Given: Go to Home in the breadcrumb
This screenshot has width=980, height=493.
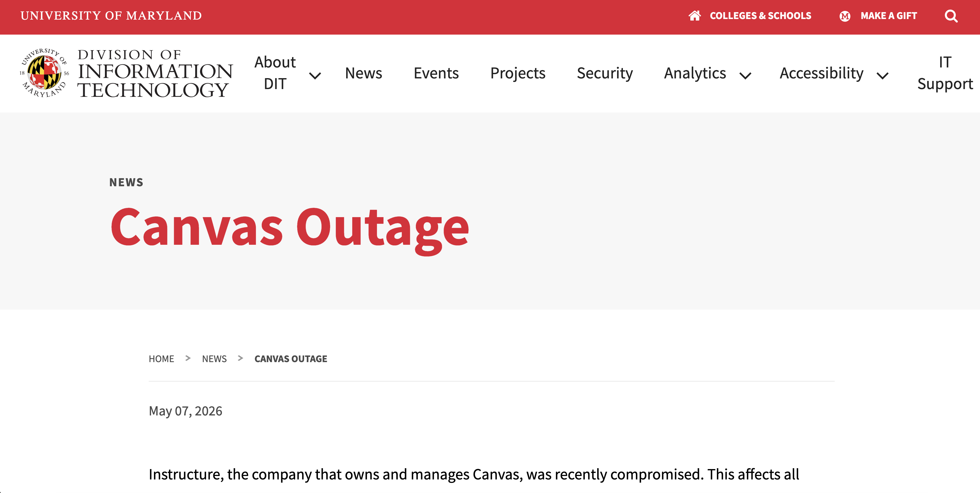Looking at the screenshot, I should click(161, 359).
